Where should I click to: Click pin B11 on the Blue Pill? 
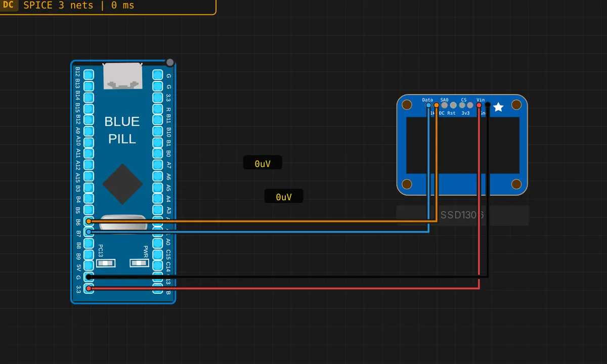point(158,120)
